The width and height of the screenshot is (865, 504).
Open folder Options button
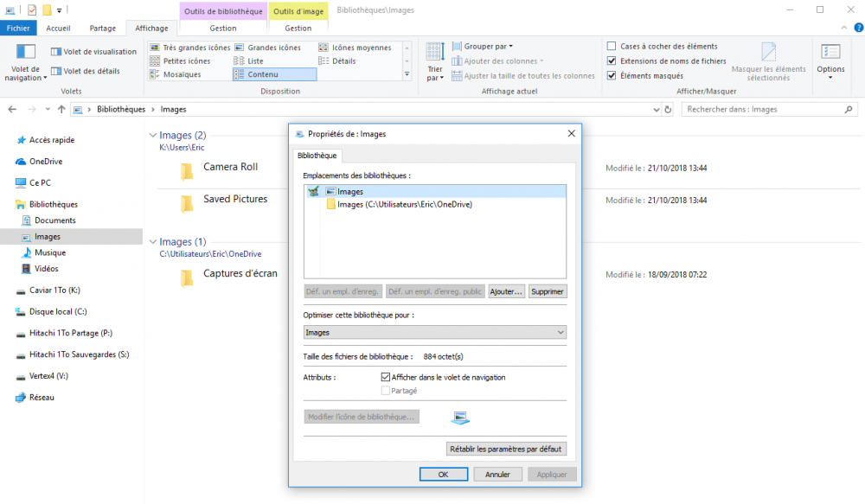830,61
